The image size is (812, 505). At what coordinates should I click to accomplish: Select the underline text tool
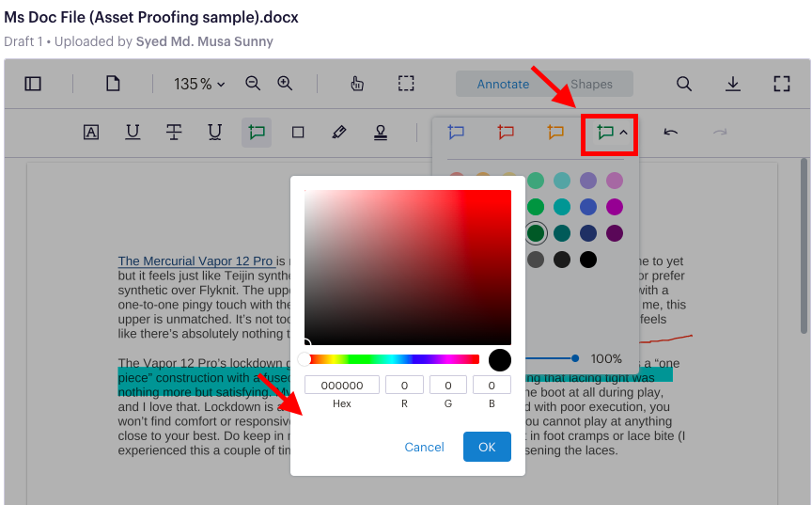click(133, 132)
